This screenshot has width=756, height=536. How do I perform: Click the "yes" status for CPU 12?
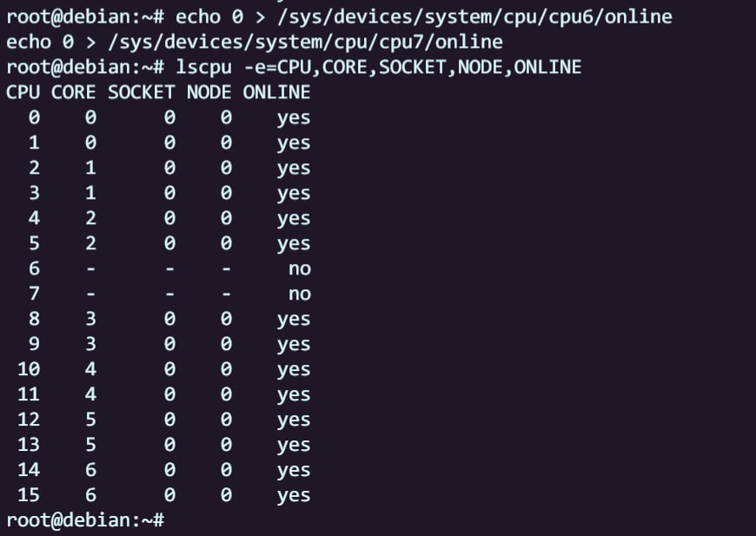(x=294, y=420)
